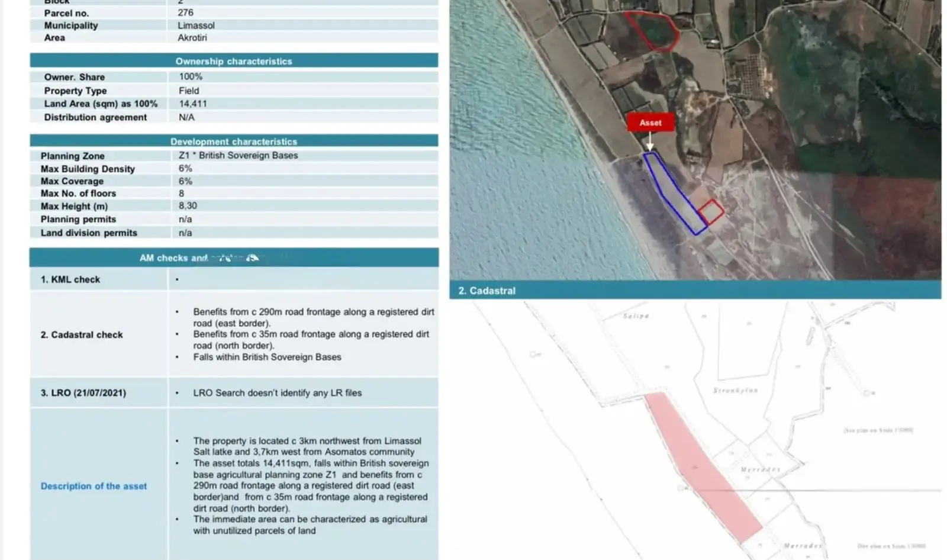947x560 pixels.
Task: Click the Municipality value Limassol
Action: [x=196, y=25]
